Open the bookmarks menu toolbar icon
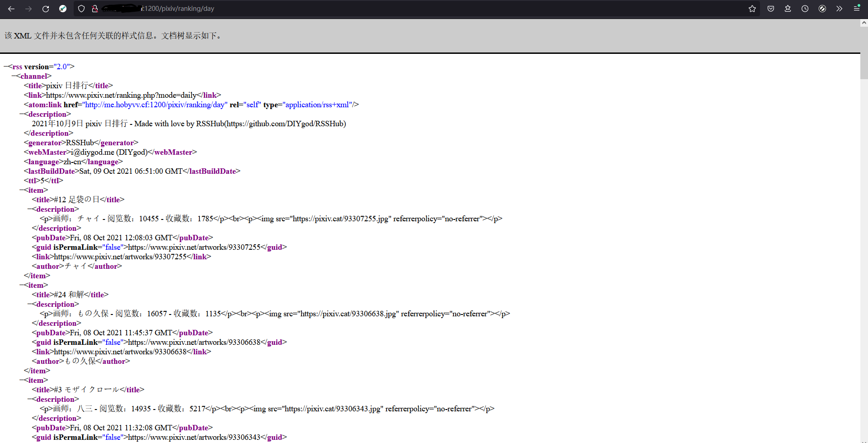Viewport: 868px width, 443px height. pyautogui.click(x=788, y=9)
